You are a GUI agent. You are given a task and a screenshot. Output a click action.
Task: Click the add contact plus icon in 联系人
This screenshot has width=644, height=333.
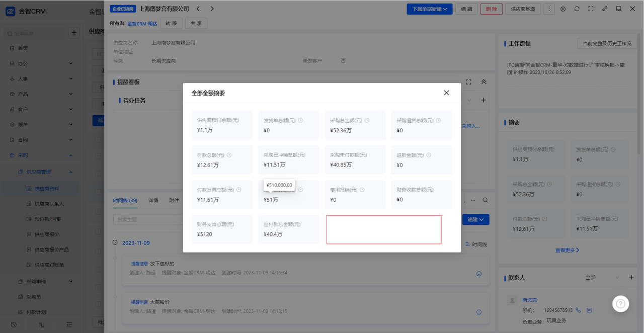coord(631,277)
